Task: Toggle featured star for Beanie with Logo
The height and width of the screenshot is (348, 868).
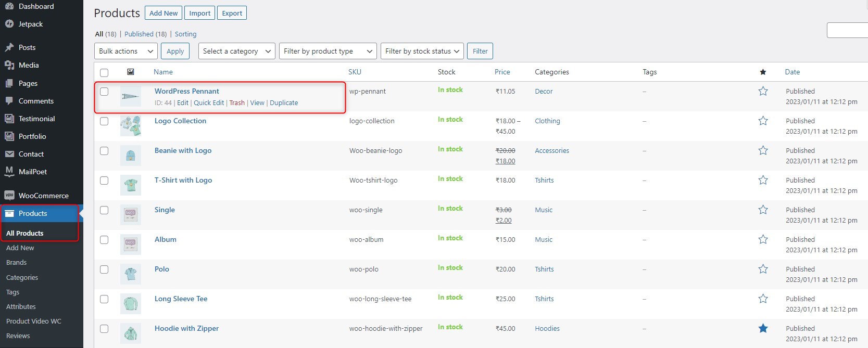Action: pyautogui.click(x=763, y=150)
